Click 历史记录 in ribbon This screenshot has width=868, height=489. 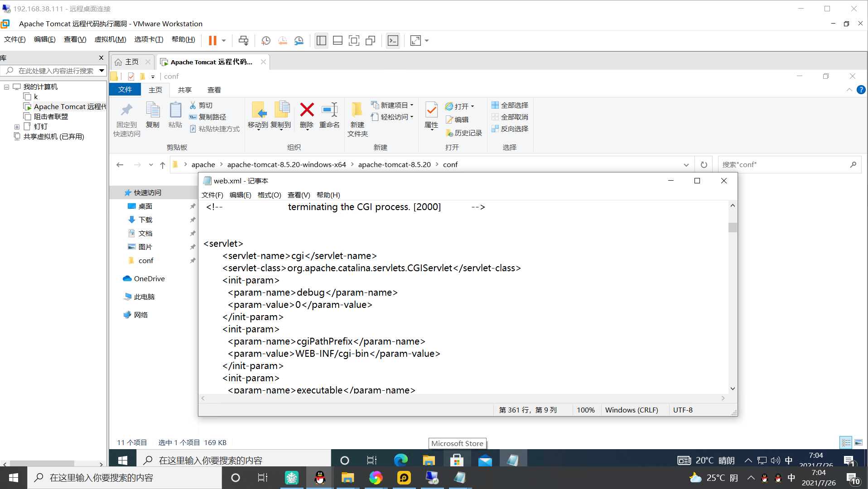coord(463,133)
